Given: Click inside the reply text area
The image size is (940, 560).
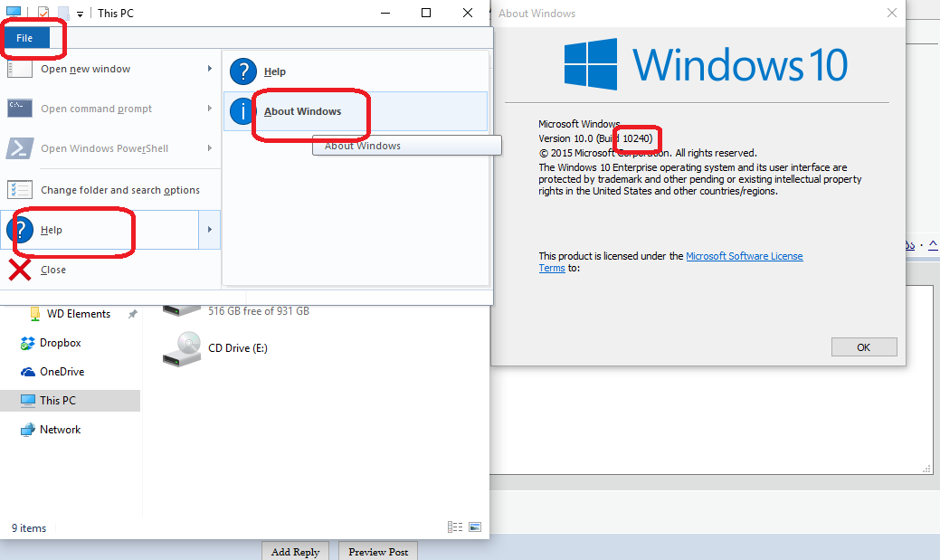Looking at the screenshot, I should pos(711,420).
